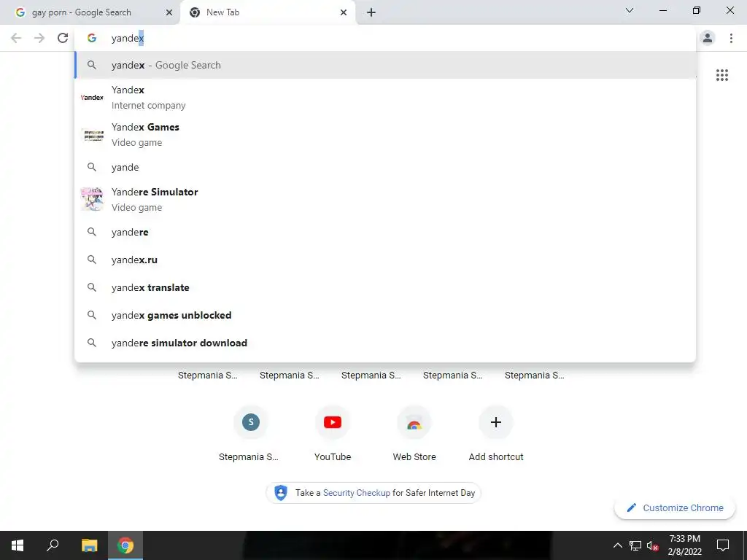
Task: Click the browser forward arrow
Action: (x=39, y=38)
